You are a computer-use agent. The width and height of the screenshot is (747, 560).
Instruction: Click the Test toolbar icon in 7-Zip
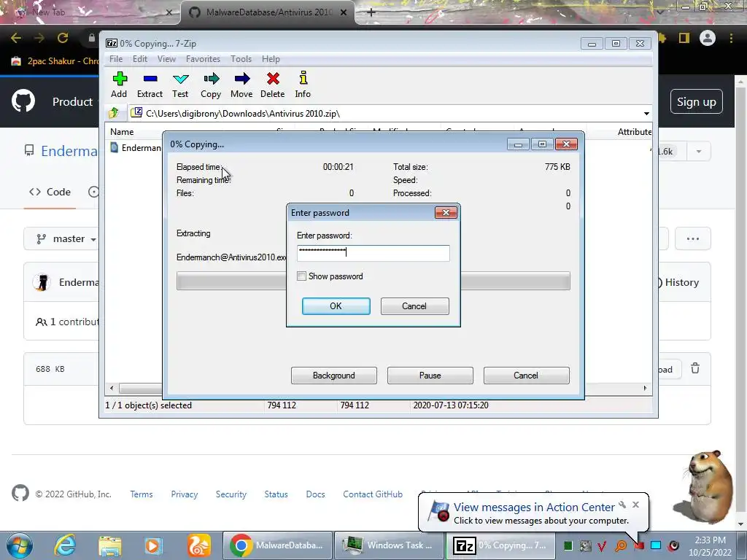pyautogui.click(x=180, y=85)
